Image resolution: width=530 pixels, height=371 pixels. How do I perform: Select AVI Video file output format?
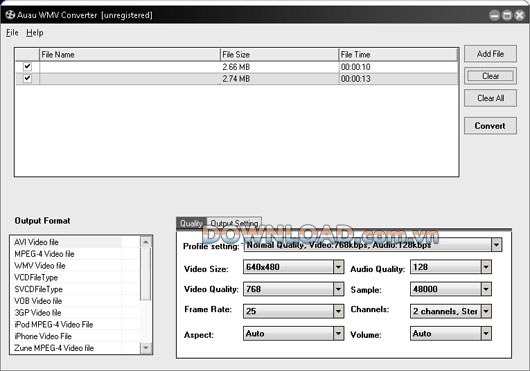(75, 242)
